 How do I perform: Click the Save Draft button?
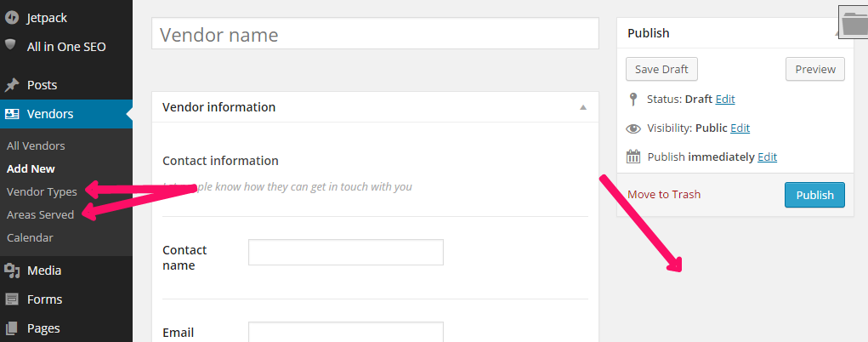(661, 69)
